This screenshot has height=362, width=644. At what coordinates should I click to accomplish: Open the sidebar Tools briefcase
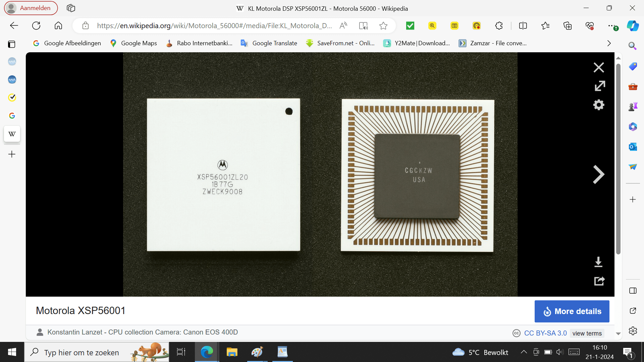coord(633,86)
